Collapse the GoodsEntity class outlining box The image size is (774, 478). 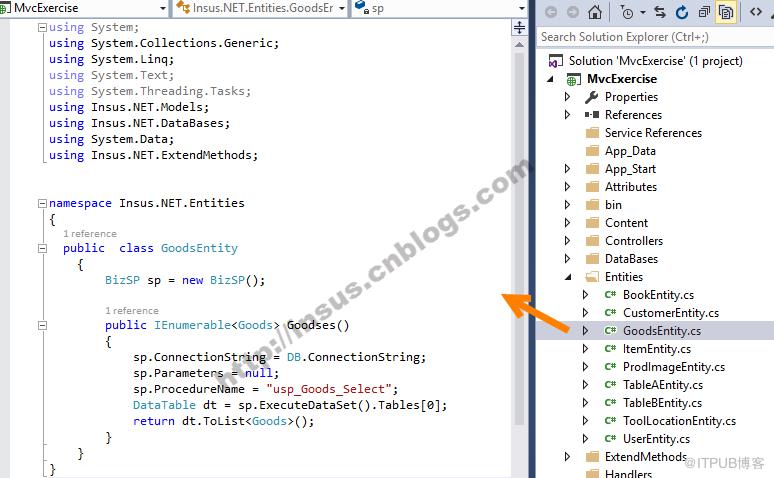point(42,248)
